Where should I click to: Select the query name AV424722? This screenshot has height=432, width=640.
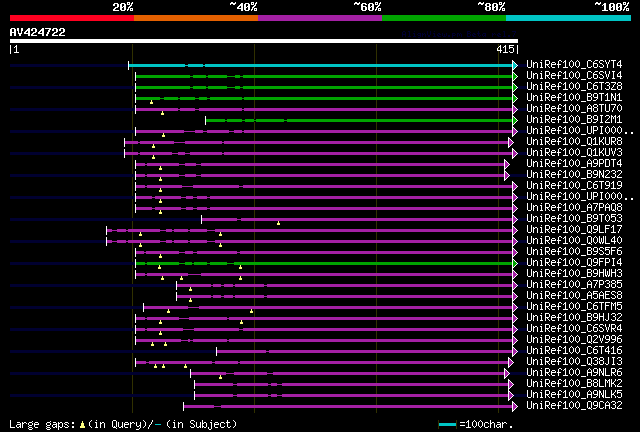(x=38, y=32)
